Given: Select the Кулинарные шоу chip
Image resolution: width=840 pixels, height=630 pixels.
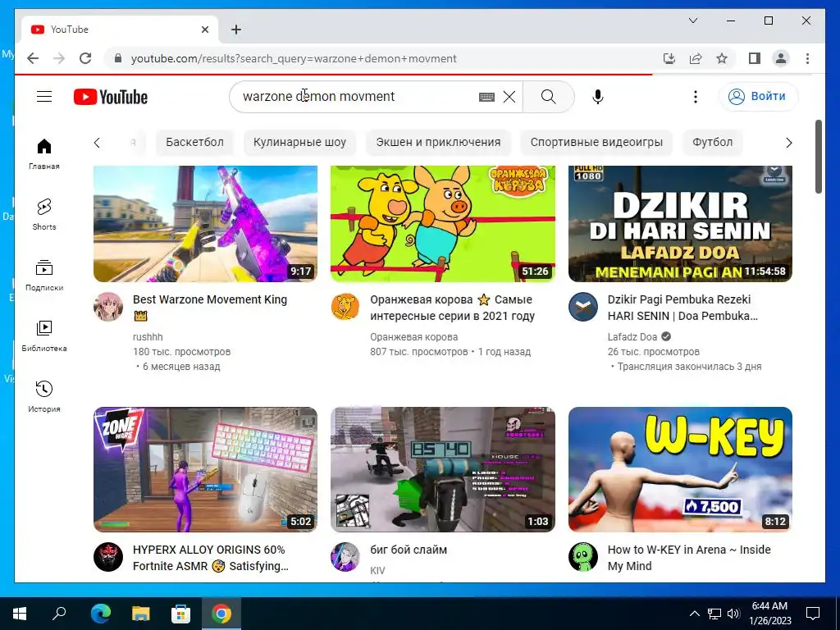Looking at the screenshot, I should coord(299,142).
